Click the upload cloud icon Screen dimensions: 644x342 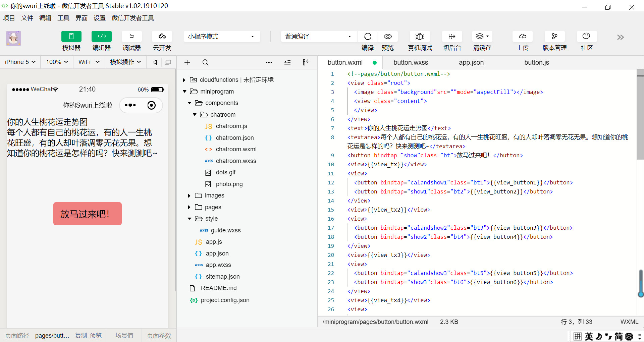click(x=522, y=37)
